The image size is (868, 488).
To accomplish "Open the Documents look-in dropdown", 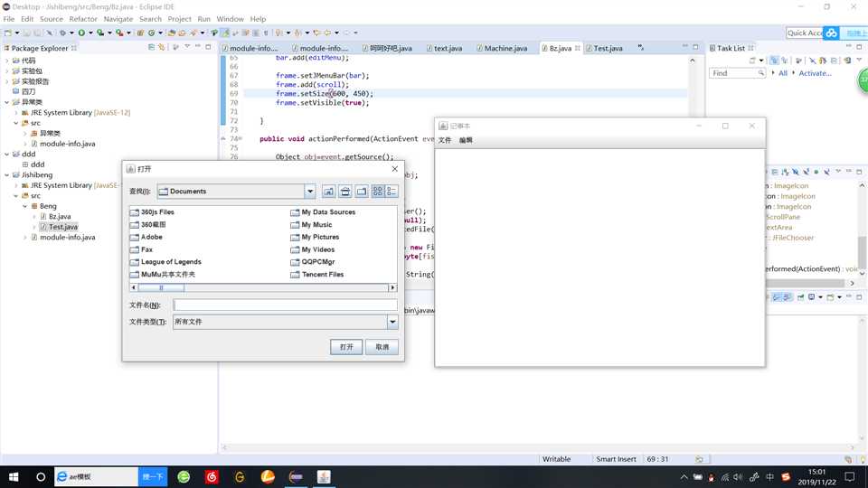I will tap(310, 192).
